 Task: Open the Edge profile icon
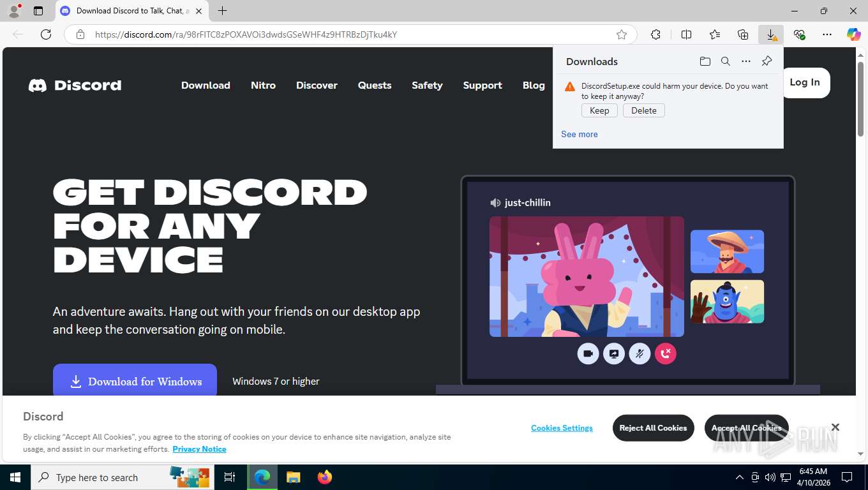13,11
